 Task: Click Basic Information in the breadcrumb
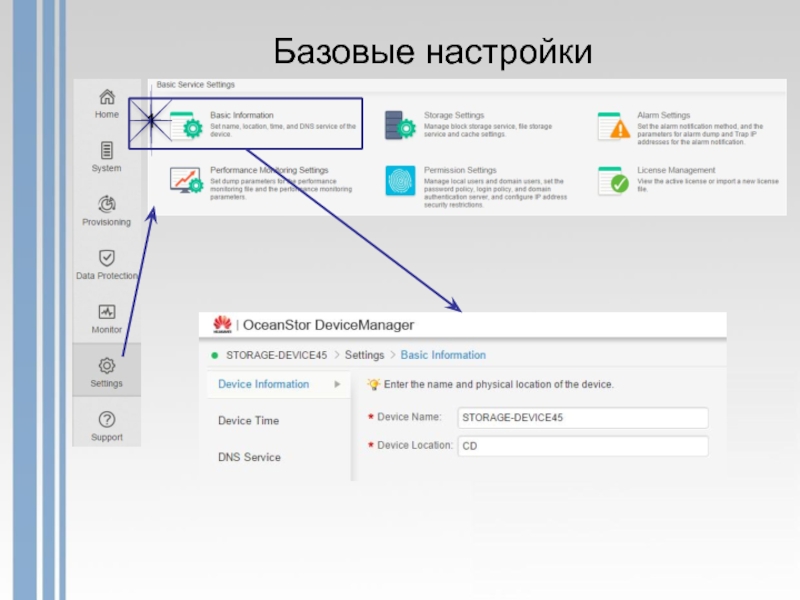443,355
